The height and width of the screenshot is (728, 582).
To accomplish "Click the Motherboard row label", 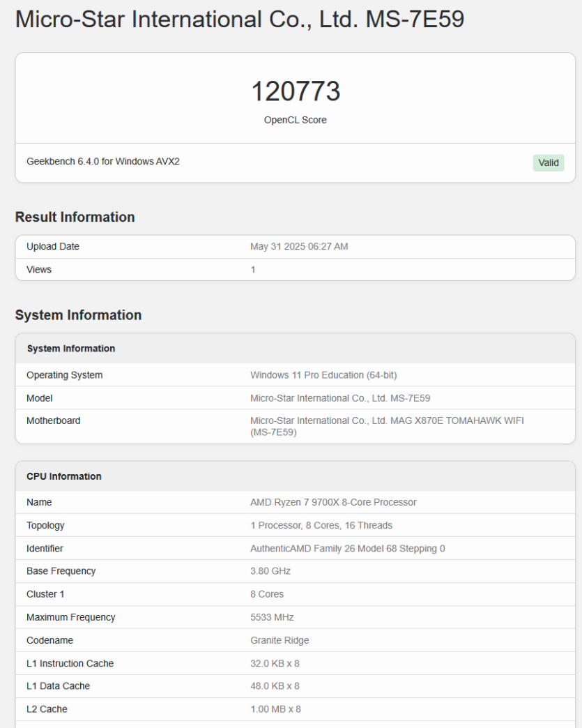I will pyautogui.click(x=54, y=420).
